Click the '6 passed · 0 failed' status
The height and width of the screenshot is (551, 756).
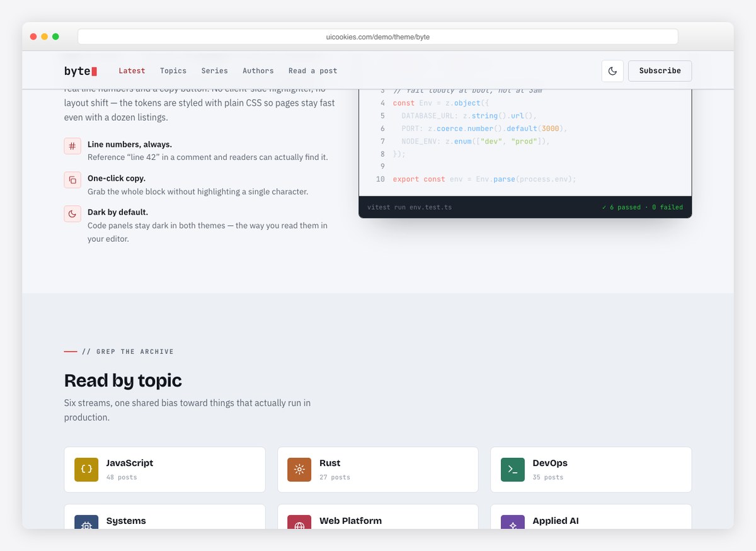pos(642,207)
